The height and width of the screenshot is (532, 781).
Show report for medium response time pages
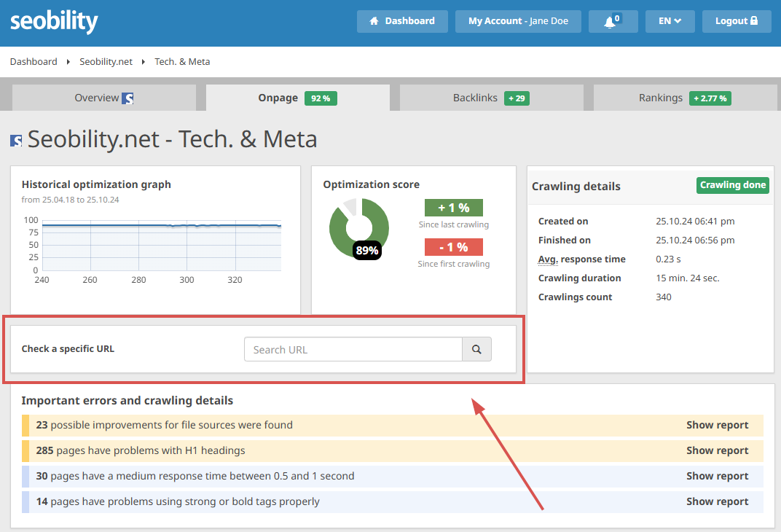point(717,476)
